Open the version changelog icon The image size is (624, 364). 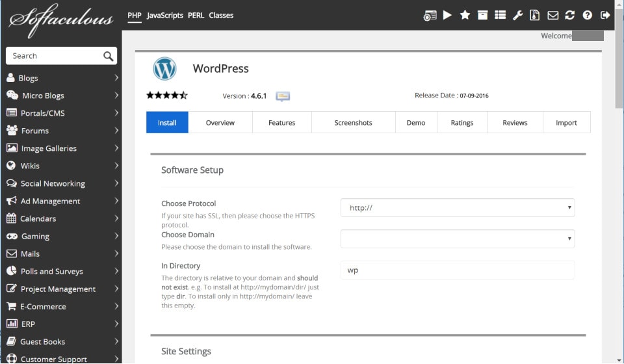pos(283,96)
